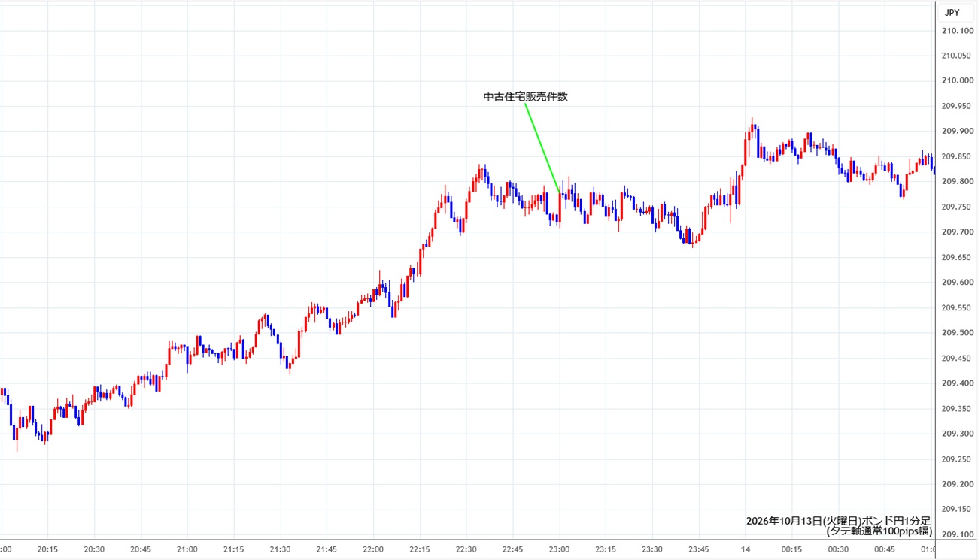The height and width of the screenshot is (560, 978).
Task: Click the 21:45 time axis label
Action: point(327,549)
